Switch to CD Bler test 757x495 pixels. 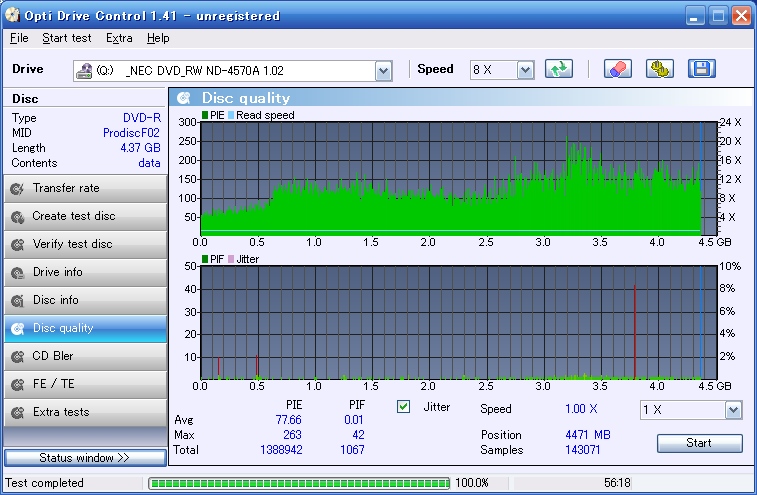point(85,356)
